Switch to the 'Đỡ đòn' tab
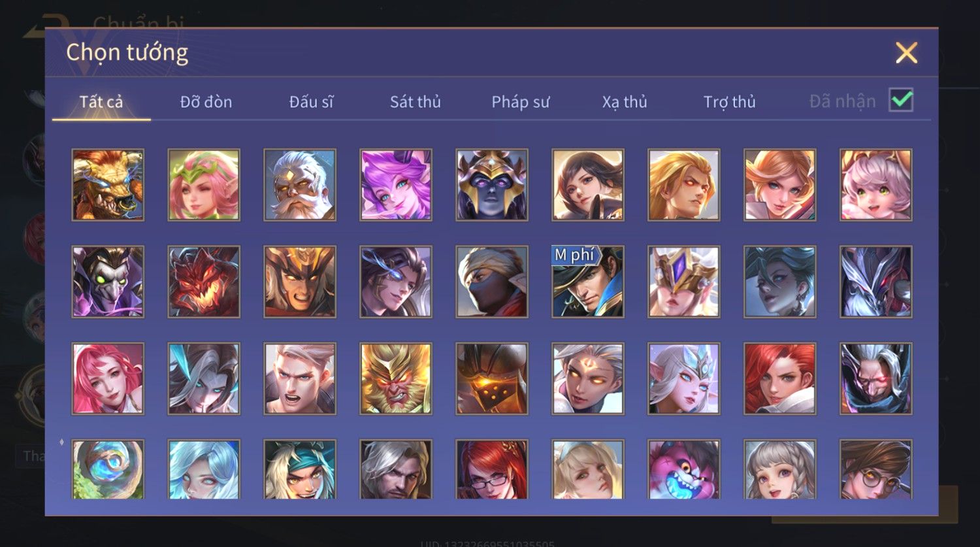The height and width of the screenshot is (547, 980). tap(206, 102)
